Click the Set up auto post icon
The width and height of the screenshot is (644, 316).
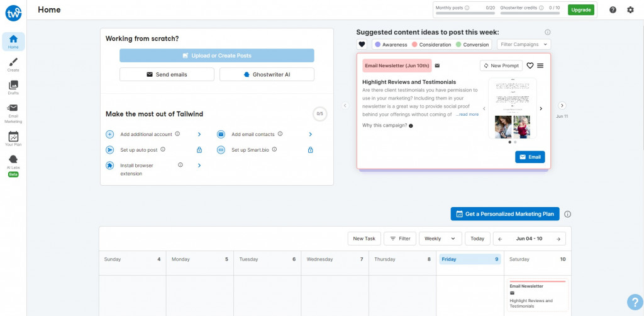point(109,150)
